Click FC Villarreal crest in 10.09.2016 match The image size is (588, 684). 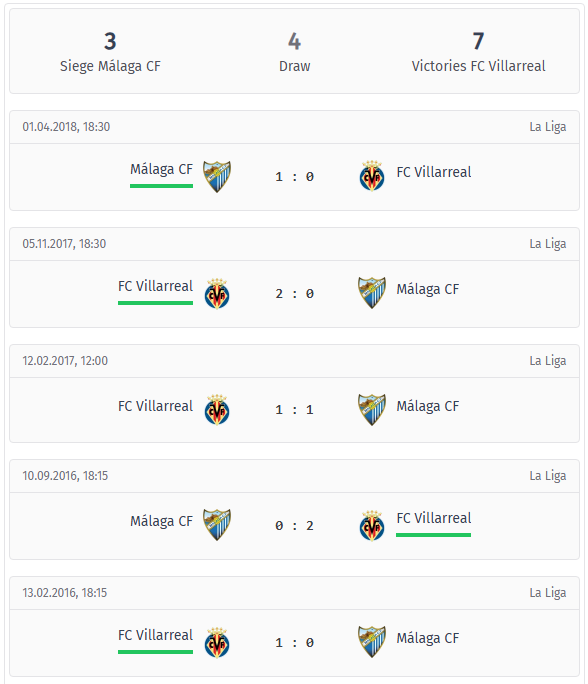(x=372, y=526)
